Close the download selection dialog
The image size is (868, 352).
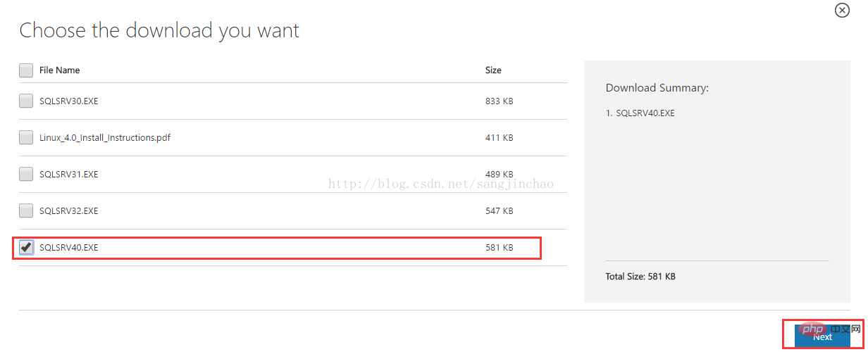(842, 10)
